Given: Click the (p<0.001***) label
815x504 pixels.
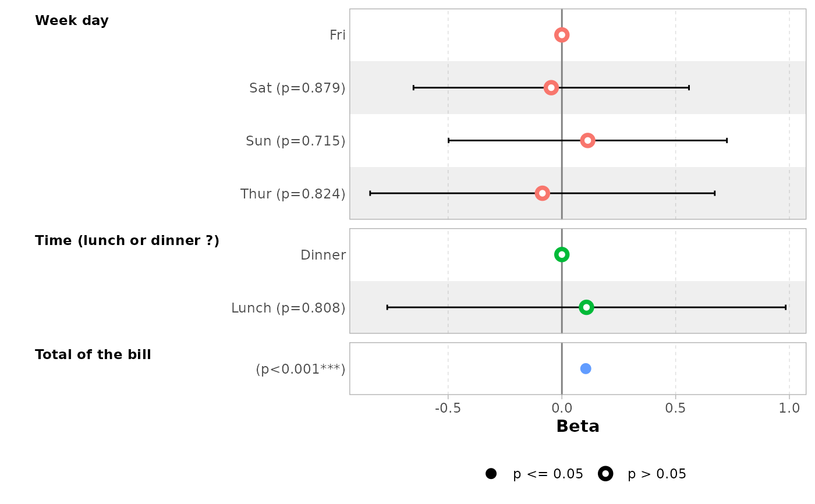Looking at the screenshot, I should [x=300, y=370].
